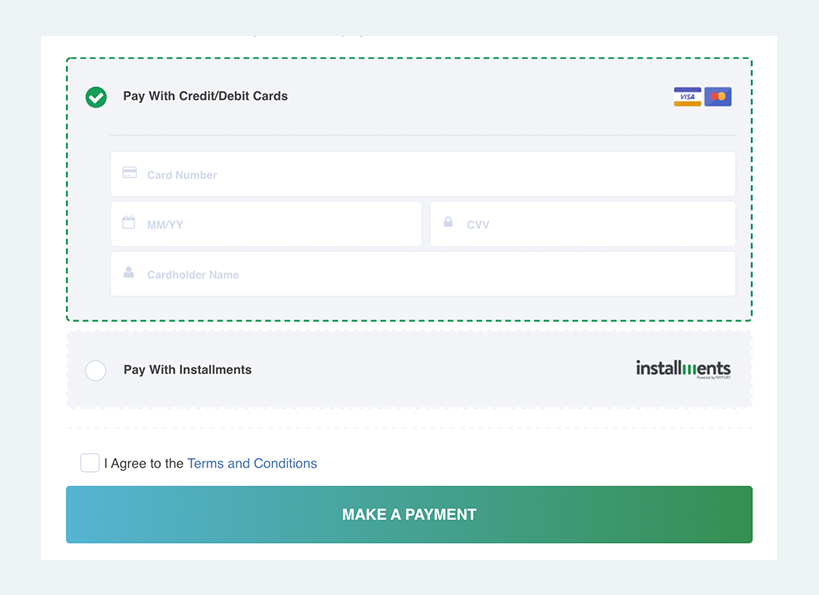This screenshot has width=819, height=595.
Task: Select the Pay With Installments radio button
Action: [96, 370]
